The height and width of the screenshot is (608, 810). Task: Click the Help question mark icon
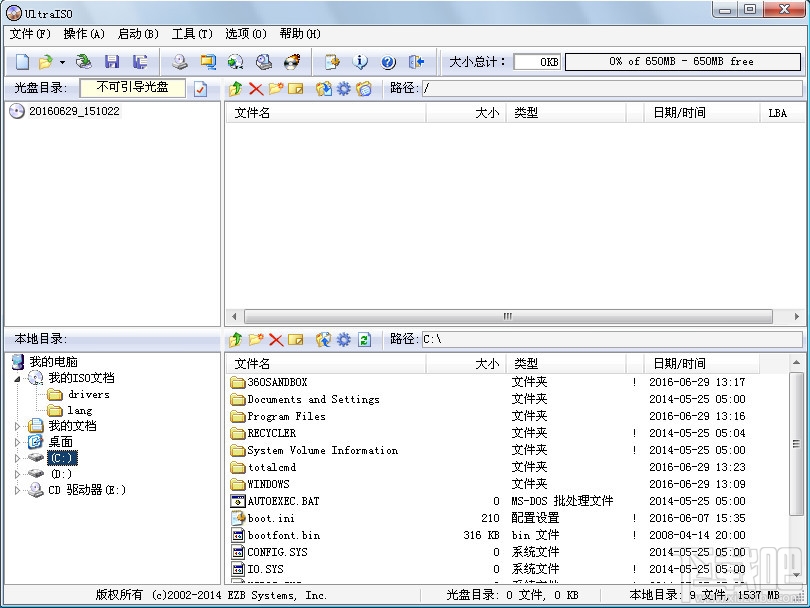tap(388, 62)
